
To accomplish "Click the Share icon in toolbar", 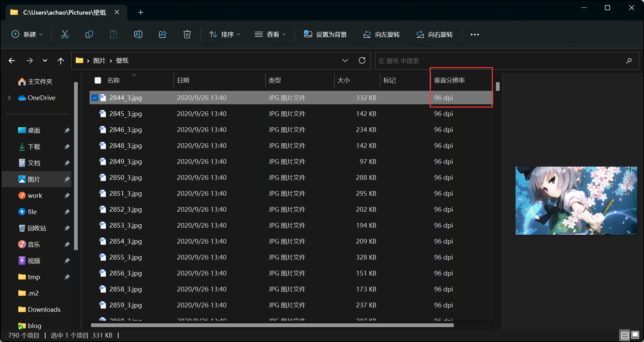I will tap(163, 34).
